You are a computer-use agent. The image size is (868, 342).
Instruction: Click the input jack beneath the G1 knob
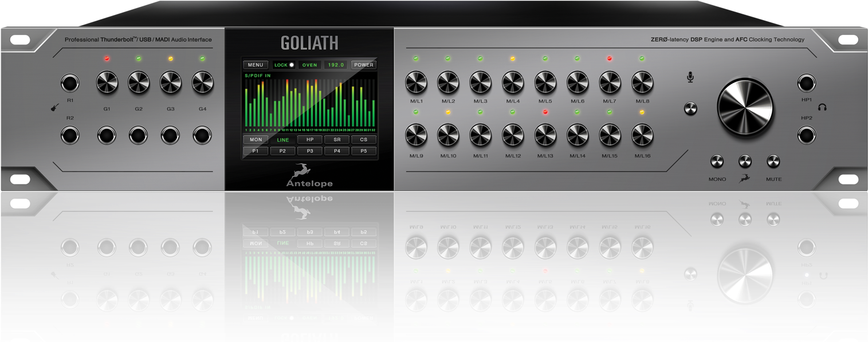(x=107, y=136)
